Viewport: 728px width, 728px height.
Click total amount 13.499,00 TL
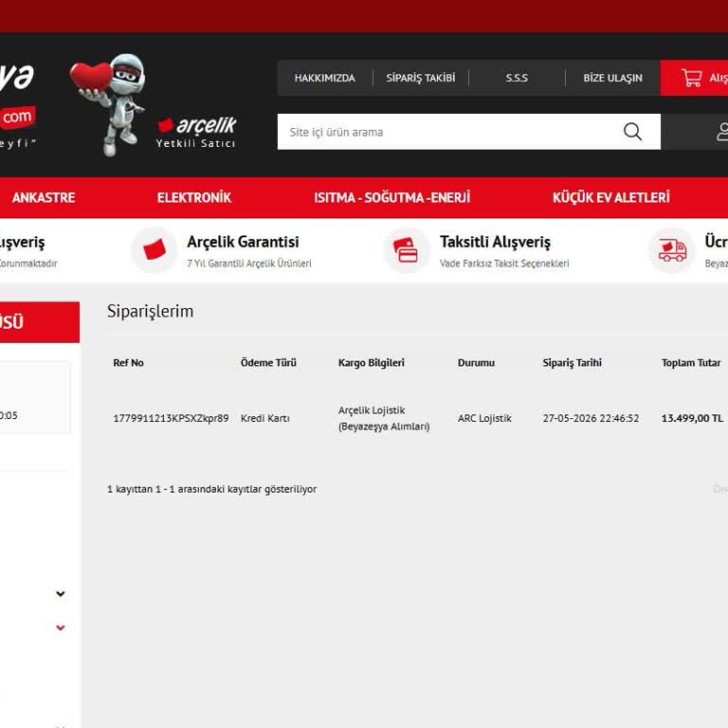tap(692, 418)
